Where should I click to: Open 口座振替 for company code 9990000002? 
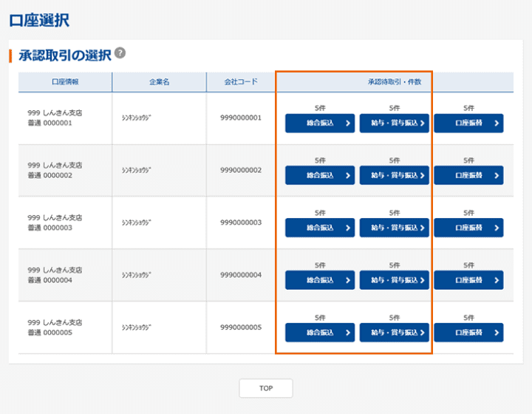click(468, 176)
